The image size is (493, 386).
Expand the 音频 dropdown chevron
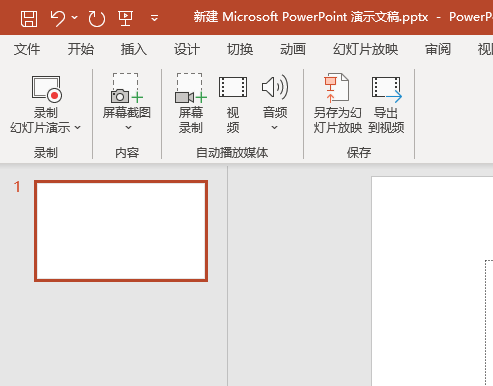274,127
